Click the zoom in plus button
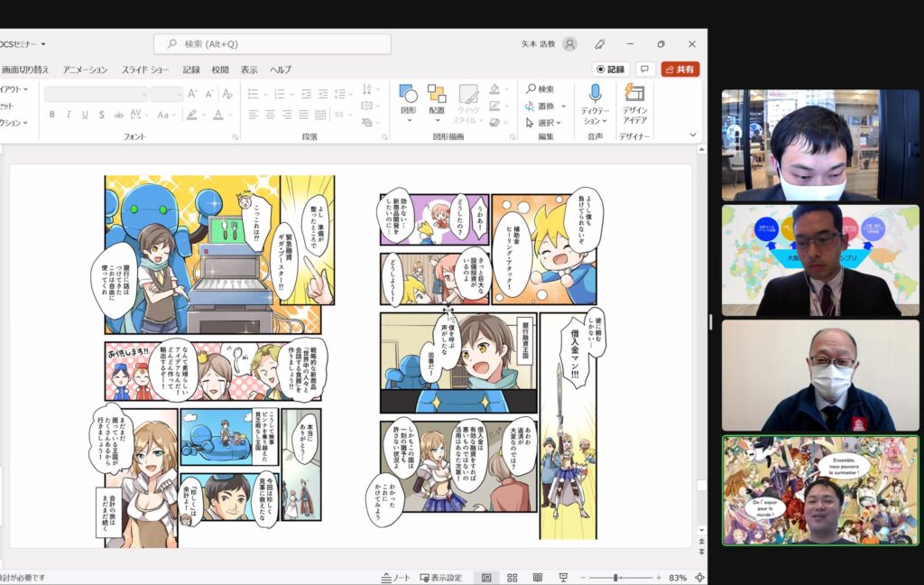 (x=658, y=578)
